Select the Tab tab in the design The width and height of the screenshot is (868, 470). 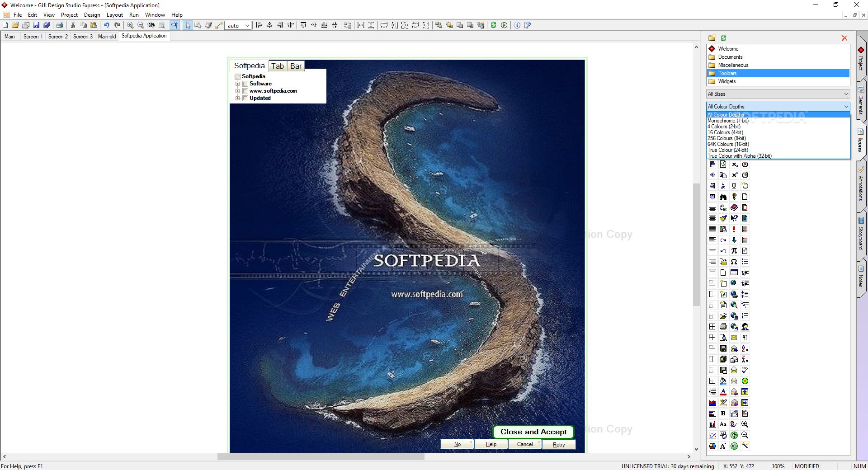pyautogui.click(x=278, y=66)
